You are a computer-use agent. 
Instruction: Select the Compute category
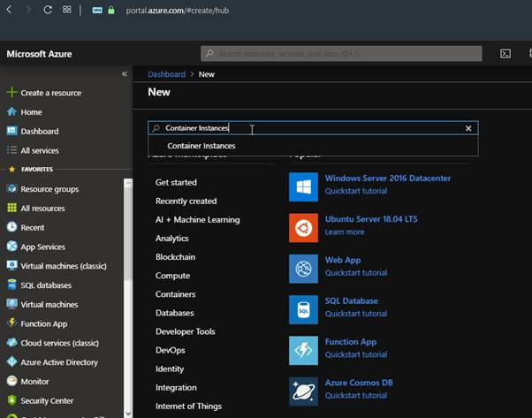172,276
